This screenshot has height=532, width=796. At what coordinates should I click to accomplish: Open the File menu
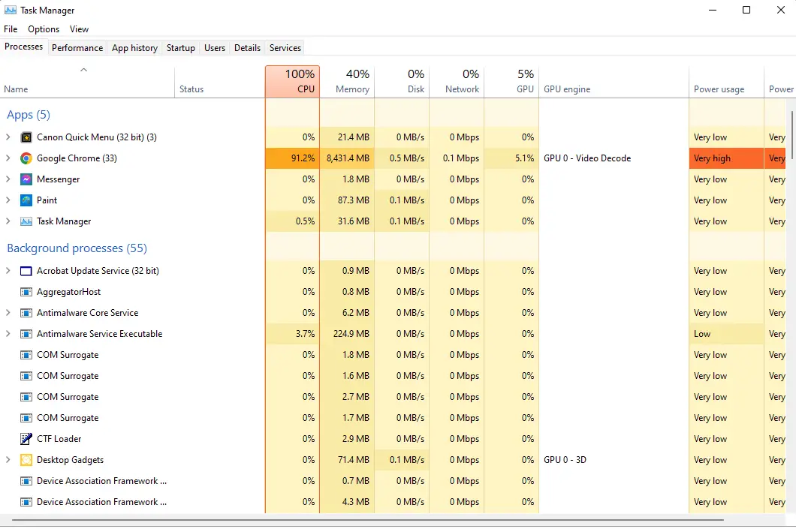(11, 29)
